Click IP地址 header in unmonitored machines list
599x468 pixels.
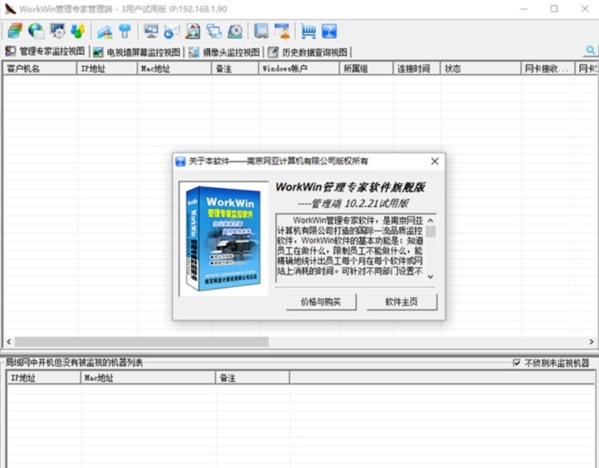(44, 378)
